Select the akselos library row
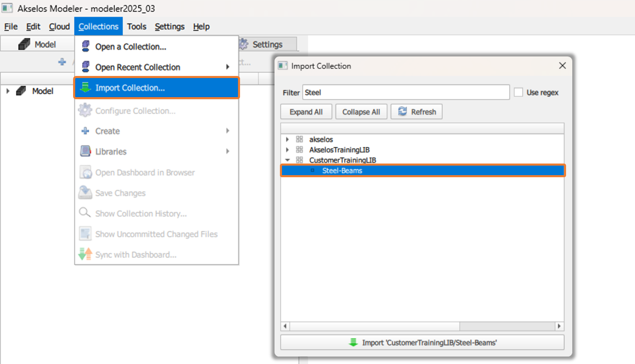This screenshot has height=364, width=635. (422, 139)
